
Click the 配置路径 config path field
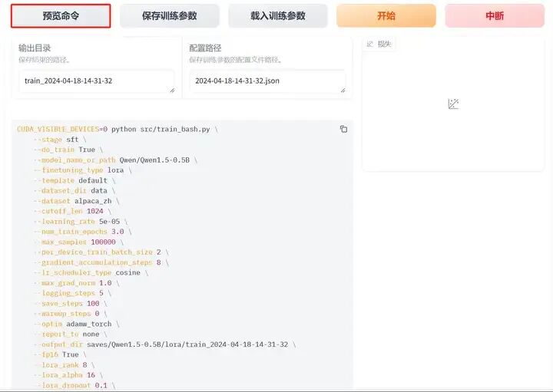[267, 81]
